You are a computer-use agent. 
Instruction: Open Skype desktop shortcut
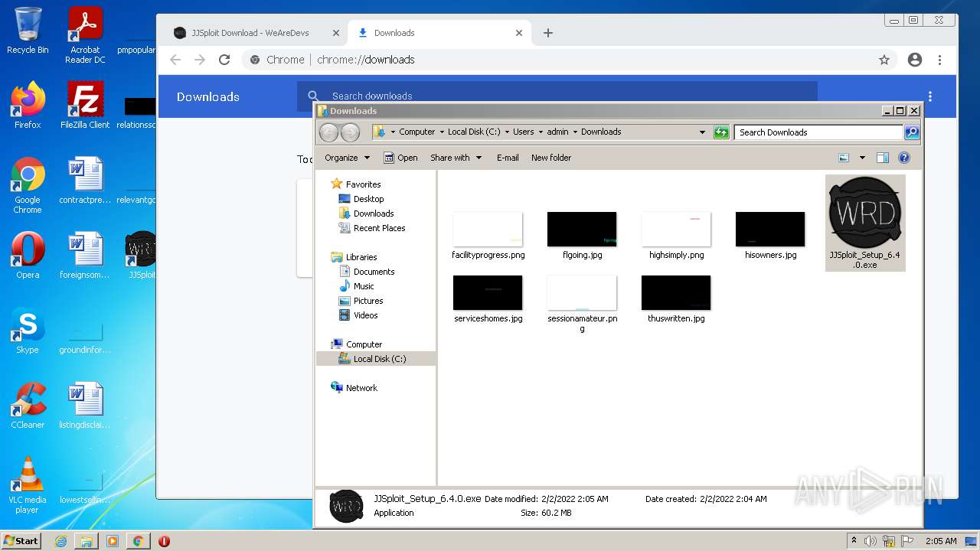[28, 330]
